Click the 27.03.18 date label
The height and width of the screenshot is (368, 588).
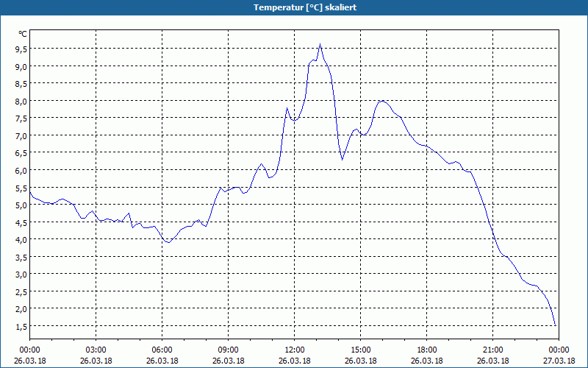[x=559, y=361]
